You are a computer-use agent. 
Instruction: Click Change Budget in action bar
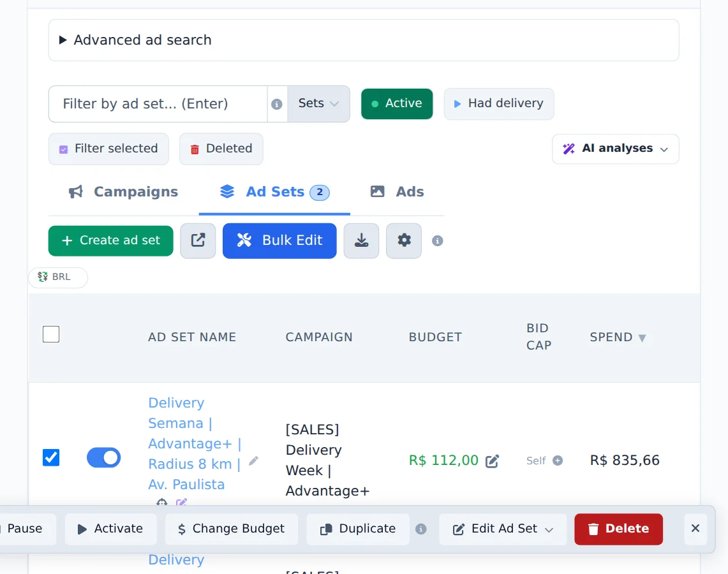pos(231,529)
